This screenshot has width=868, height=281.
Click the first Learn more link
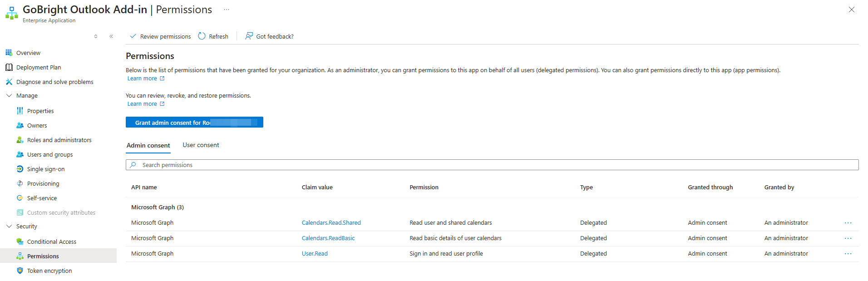click(x=142, y=79)
